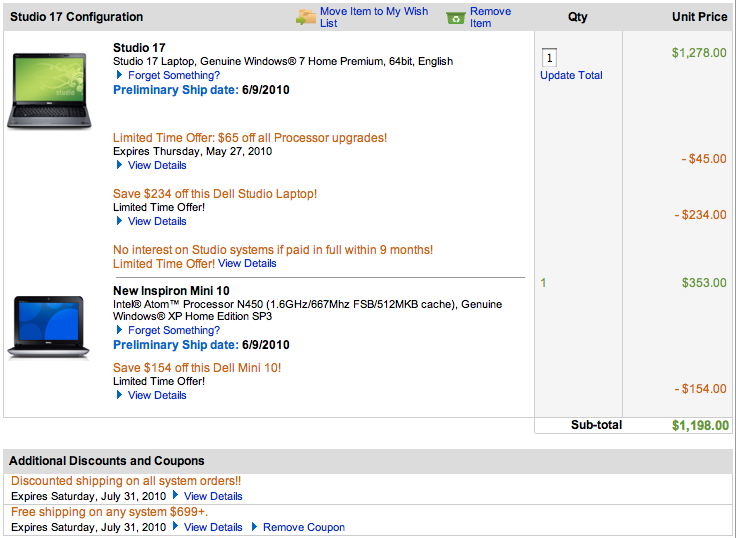Image resolution: width=736 pixels, height=538 pixels.
Task: Click the Additional Discounts and Coupons heading
Action: coord(107,461)
